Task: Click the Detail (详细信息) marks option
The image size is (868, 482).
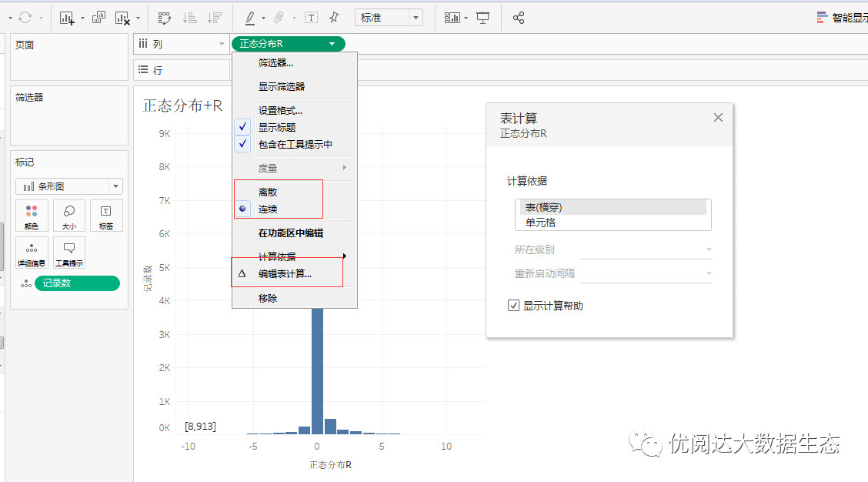Action: [x=32, y=250]
